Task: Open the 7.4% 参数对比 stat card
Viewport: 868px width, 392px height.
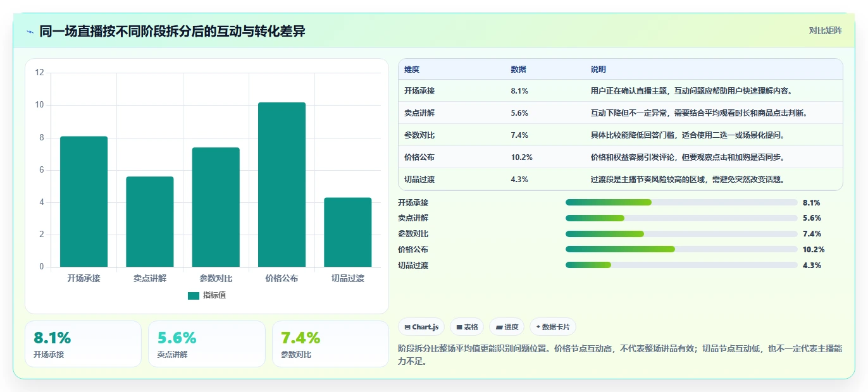Action: point(330,344)
